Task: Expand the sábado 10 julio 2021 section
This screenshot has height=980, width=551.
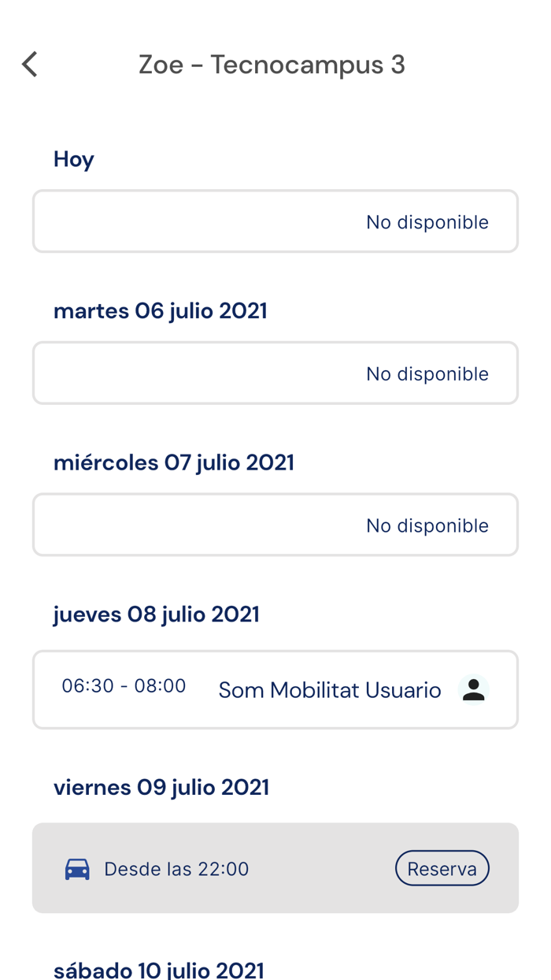Action: tap(159, 968)
